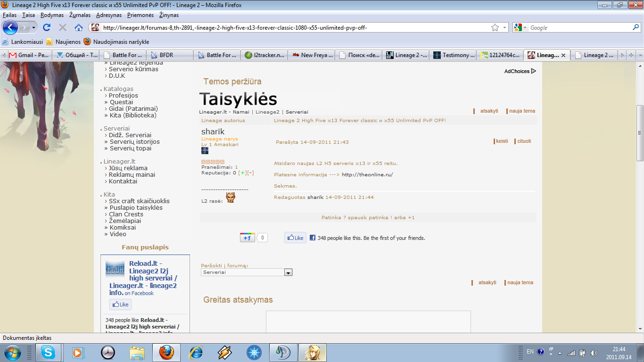Viewport: 644px width, 362px height.
Task: Click the Taisyklės banner image
Action: click(238, 99)
